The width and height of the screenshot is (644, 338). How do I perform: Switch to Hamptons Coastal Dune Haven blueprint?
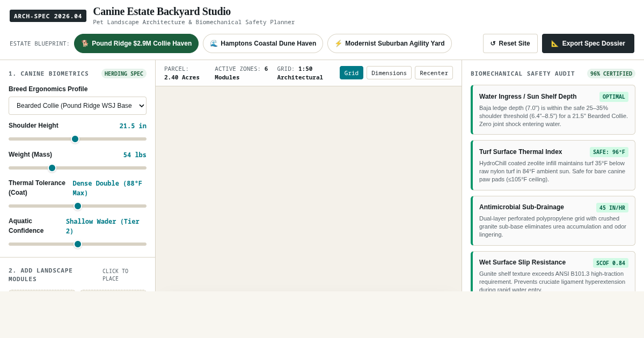[x=263, y=43]
